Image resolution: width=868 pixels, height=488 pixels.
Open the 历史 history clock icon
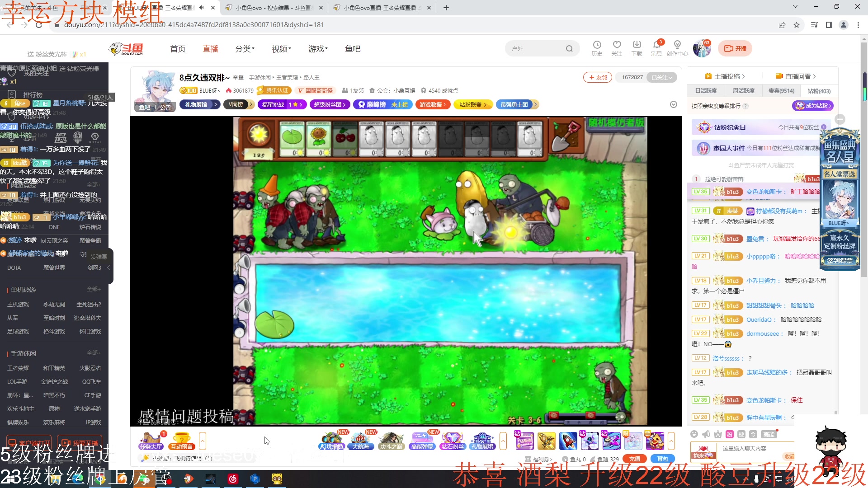597,45
